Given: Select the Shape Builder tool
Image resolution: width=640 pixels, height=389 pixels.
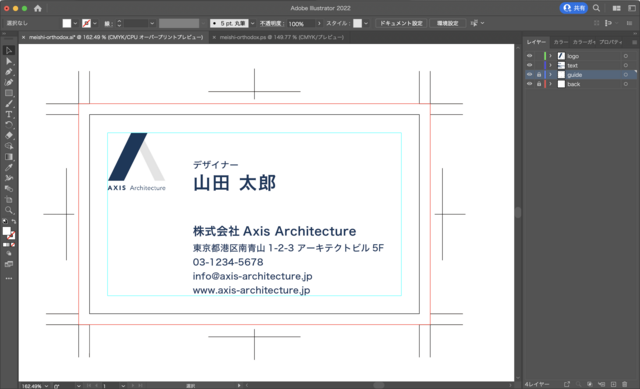Looking at the screenshot, I should tap(9, 146).
